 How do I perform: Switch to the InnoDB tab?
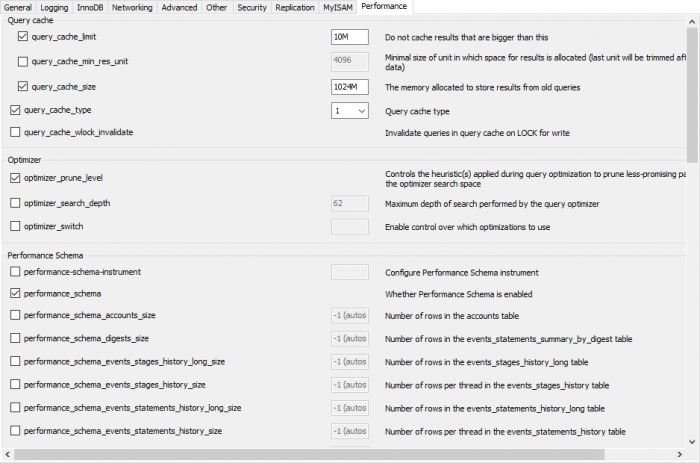point(91,7)
